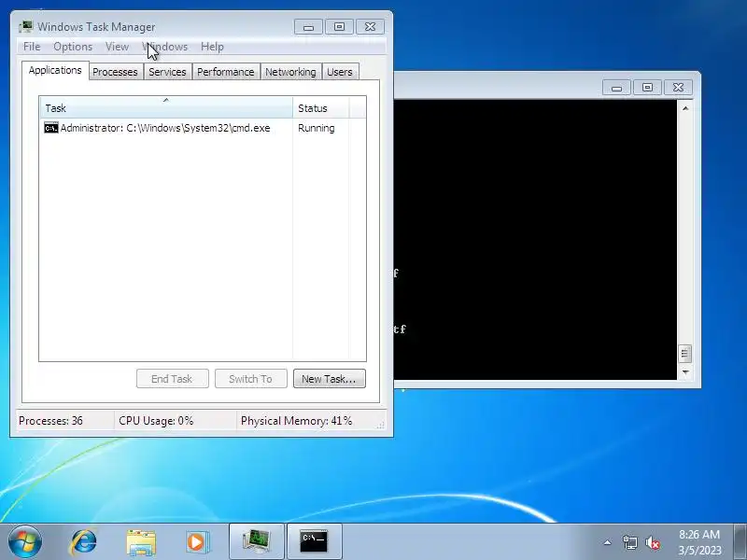This screenshot has width=747, height=560.
Task: Open the Help menu
Action: click(x=212, y=47)
